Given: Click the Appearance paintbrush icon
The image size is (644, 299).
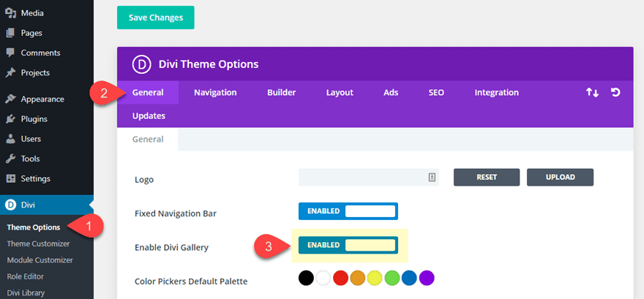Looking at the screenshot, I should tap(11, 99).
